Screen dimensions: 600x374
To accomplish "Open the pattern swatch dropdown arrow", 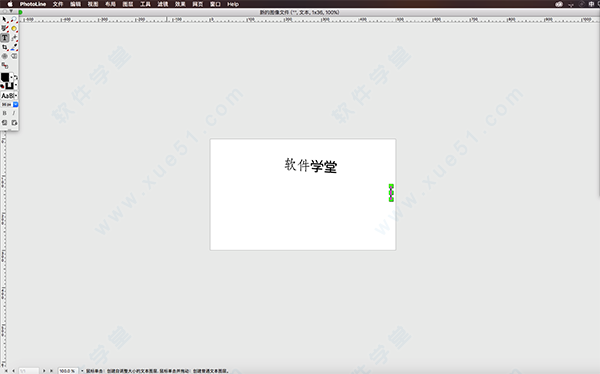I will (16, 85).
